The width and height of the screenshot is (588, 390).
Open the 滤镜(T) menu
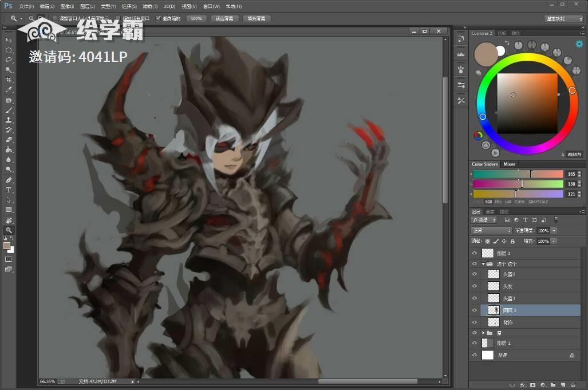(150, 6)
